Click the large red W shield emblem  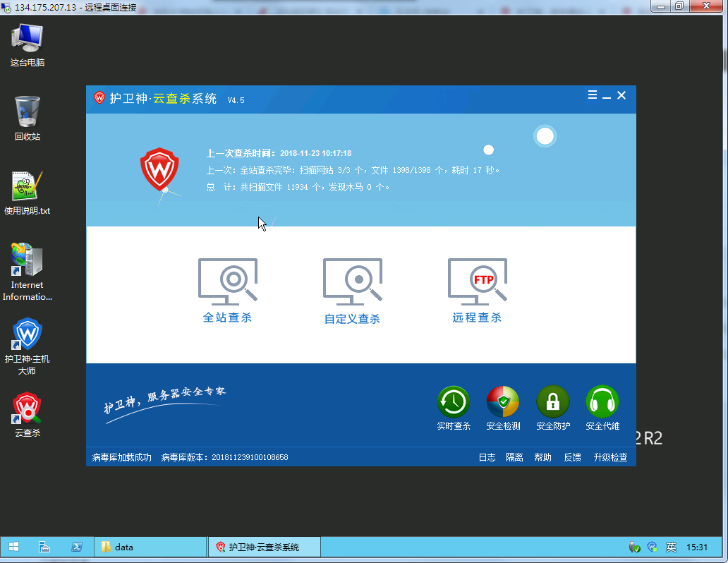point(159,169)
